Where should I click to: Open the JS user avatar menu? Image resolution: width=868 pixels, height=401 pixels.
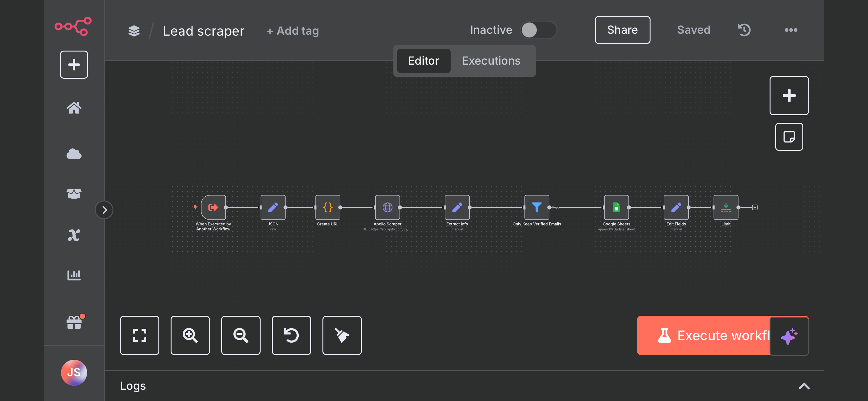click(74, 372)
